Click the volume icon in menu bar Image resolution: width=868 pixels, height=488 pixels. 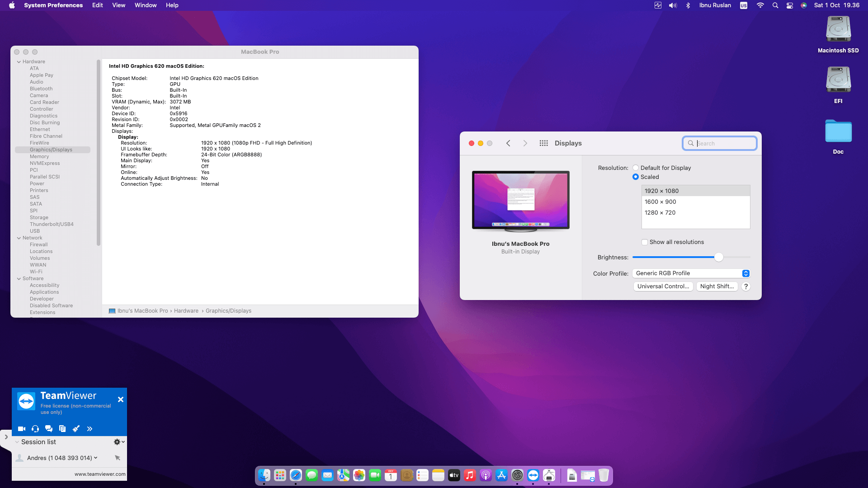click(x=673, y=5)
